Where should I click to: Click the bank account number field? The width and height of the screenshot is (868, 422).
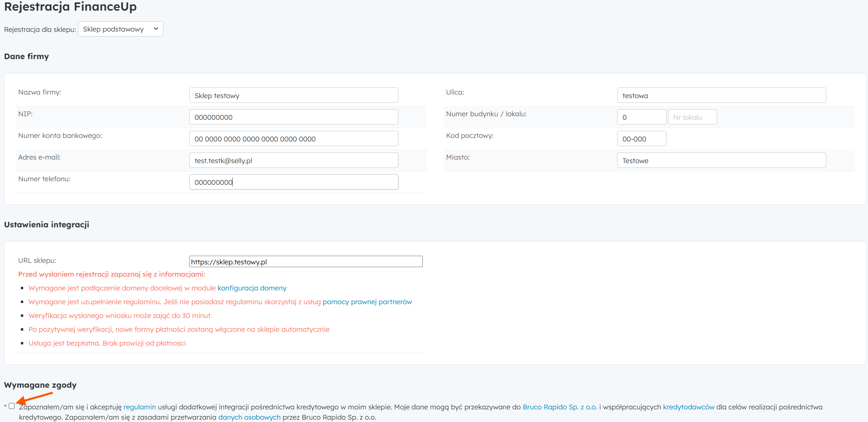[x=293, y=139]
